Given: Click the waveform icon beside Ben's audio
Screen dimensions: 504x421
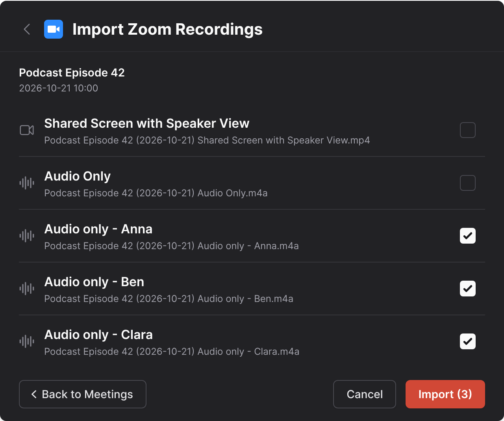Looking at the screenshot, I should point(27,289).
